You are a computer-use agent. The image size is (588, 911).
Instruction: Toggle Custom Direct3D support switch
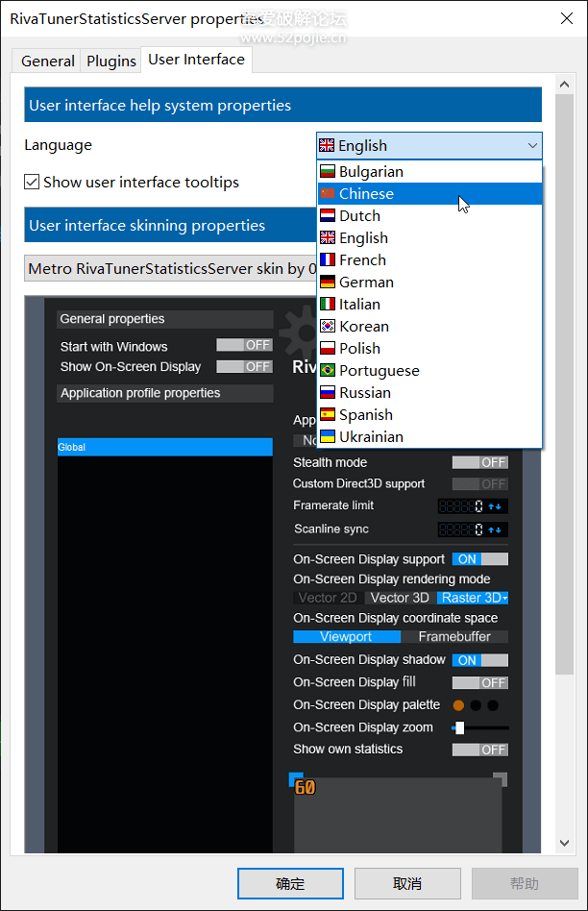coord(480,484)
